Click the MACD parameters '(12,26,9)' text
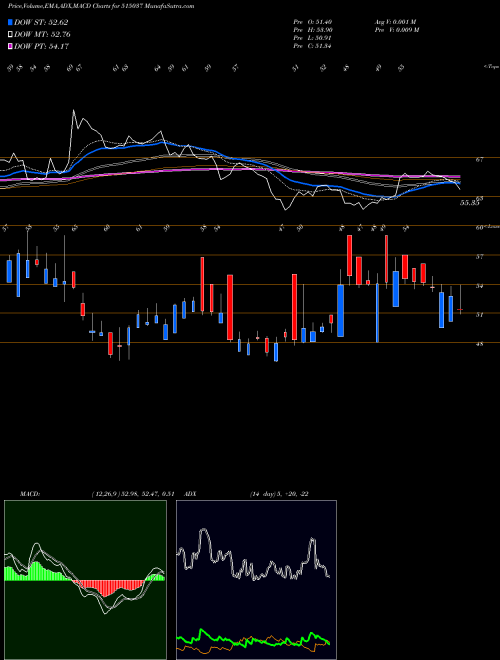500x660 pixels. 105,494
